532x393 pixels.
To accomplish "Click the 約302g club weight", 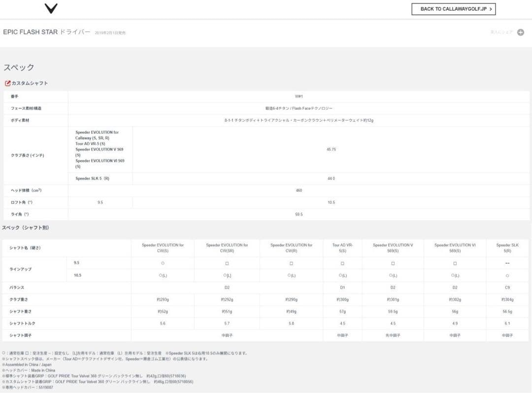I will pyautogui.click(x=455, y=300).
